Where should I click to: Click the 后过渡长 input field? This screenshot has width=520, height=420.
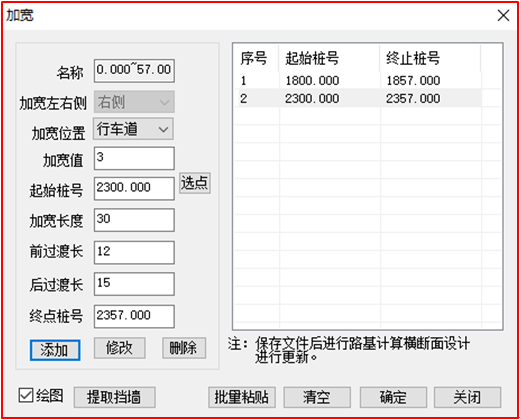[x=134, y=284]
